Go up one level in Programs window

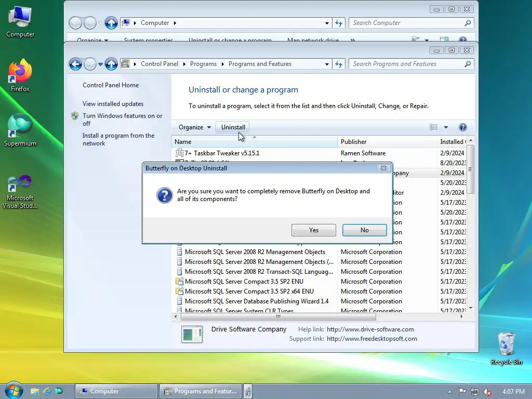111,64
